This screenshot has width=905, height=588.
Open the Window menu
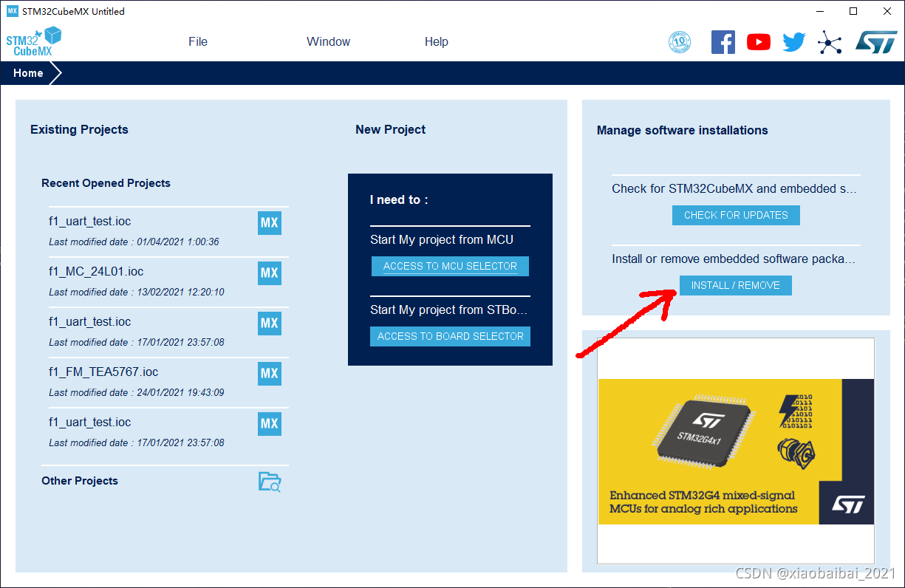(x=329, y=42)
